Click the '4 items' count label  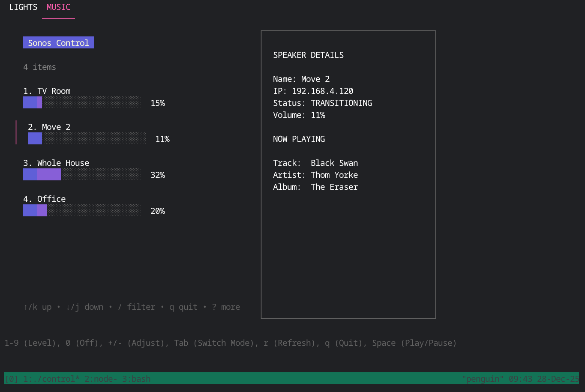tap(39, 67)
